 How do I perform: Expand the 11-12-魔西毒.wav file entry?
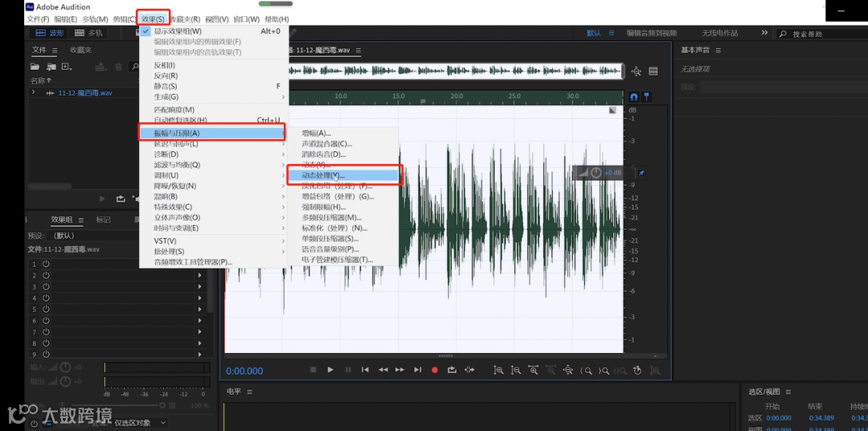[33, 92]
